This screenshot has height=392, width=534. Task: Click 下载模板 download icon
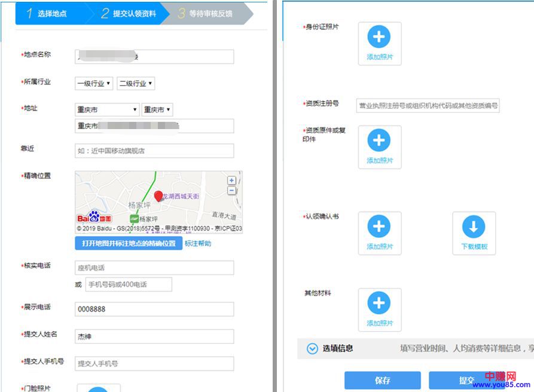473,227
